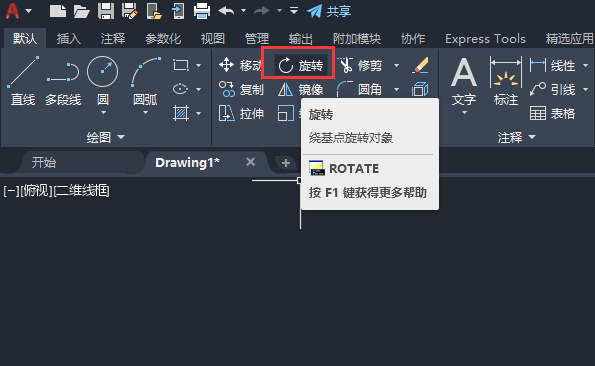Switch to the 视图 ribbon tab
Screen dimensions: 595x366
212,38
